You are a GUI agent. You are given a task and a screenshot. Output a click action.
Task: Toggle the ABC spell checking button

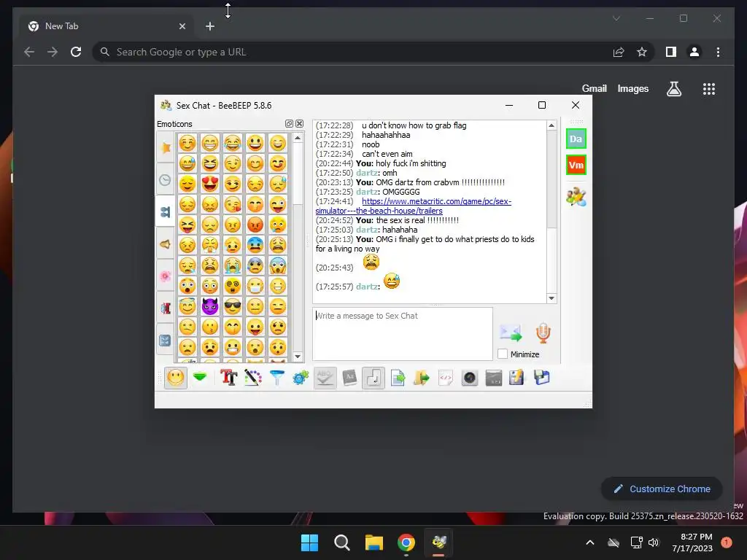325,378
